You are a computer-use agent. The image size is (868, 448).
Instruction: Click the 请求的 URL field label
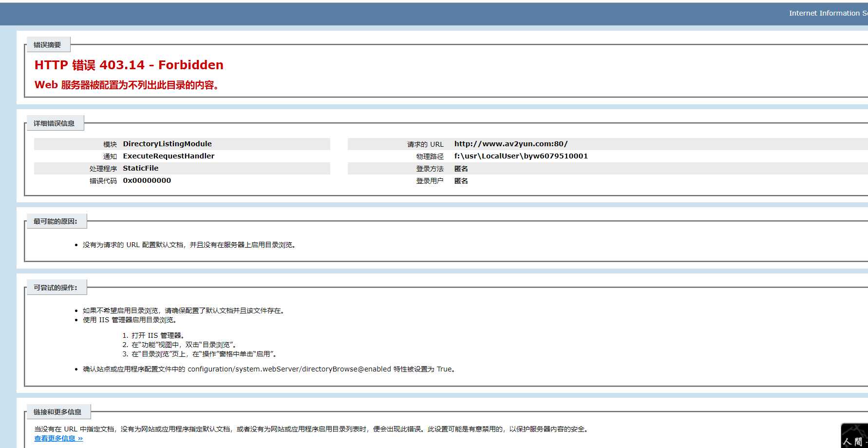click(425, 144)
